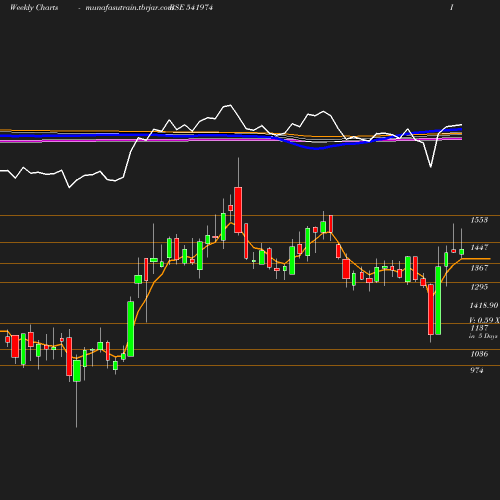Click the large green candle beside the 1295 level

[x=438, y=300]
